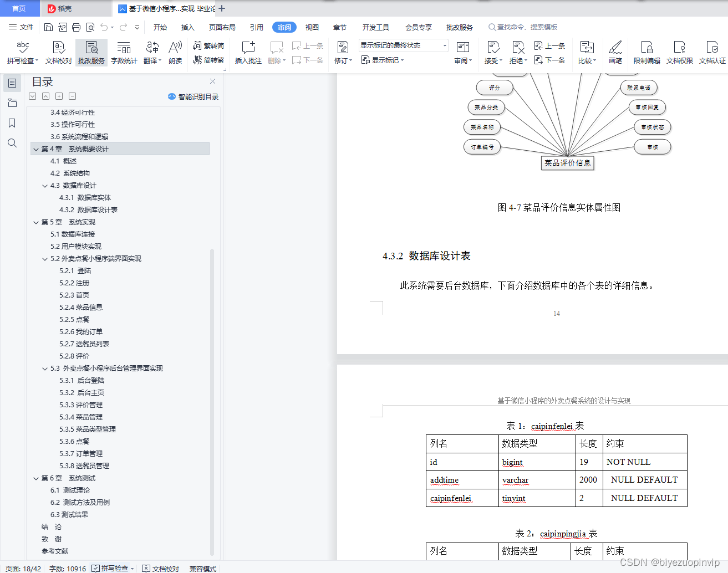Undo the last action
This screenshot has height=573, width=728.
pos(104,27)
